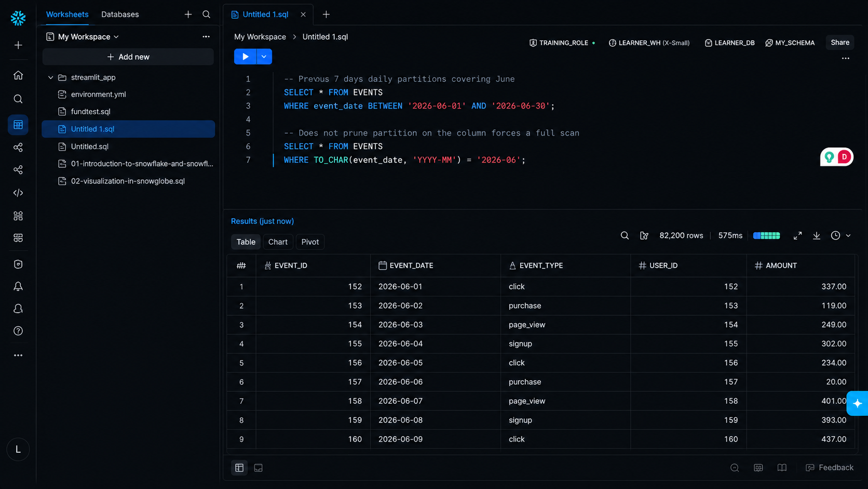Open the Snowflake logo home
The width and height of the screenshot is (868, 489).
tap(18, 18)
